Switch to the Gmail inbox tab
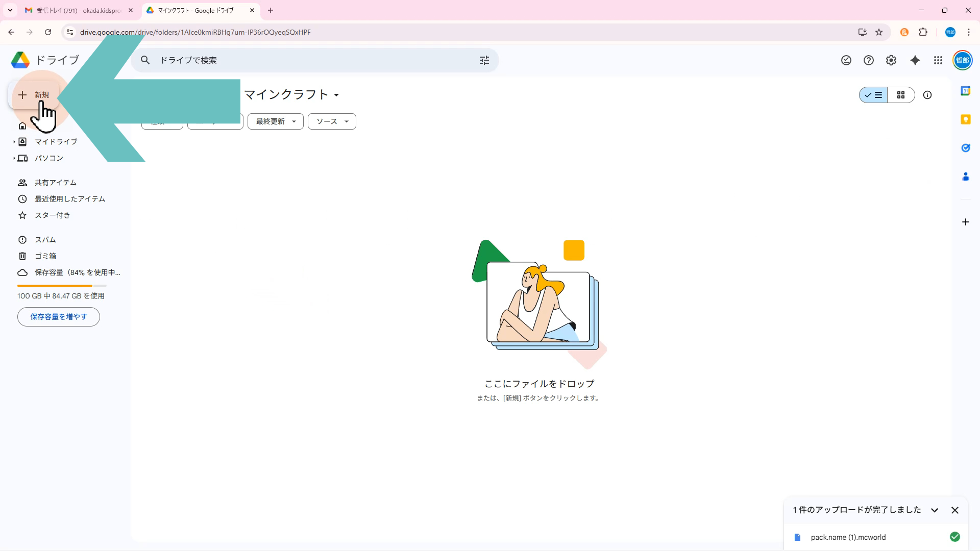 (78, 10)
